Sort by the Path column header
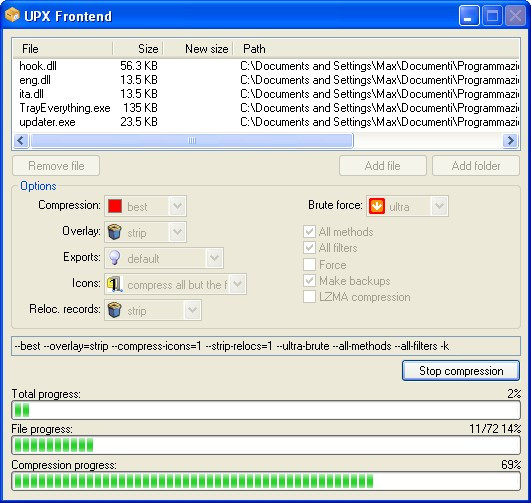The image size is (531, 503). [x=376, y=49]
